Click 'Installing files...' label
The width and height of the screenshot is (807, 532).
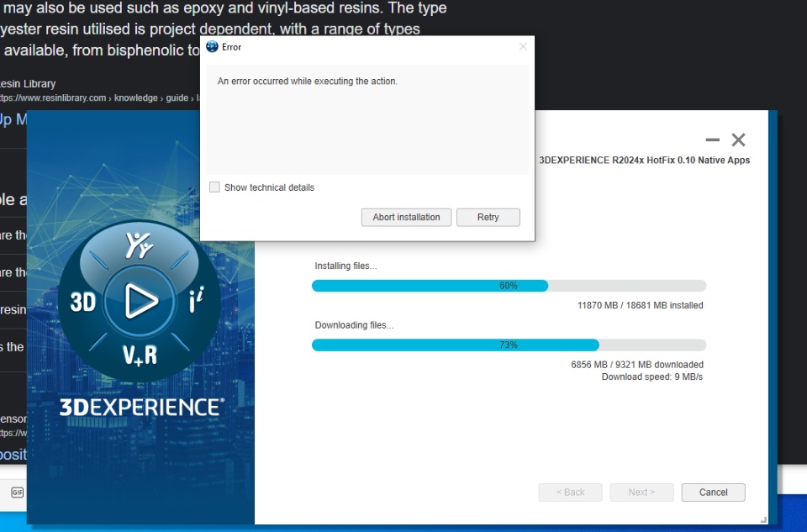345,266
